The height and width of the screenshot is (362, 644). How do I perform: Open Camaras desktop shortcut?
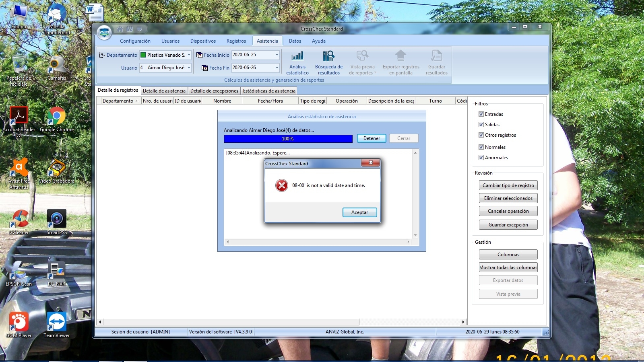tap(57, 68)
